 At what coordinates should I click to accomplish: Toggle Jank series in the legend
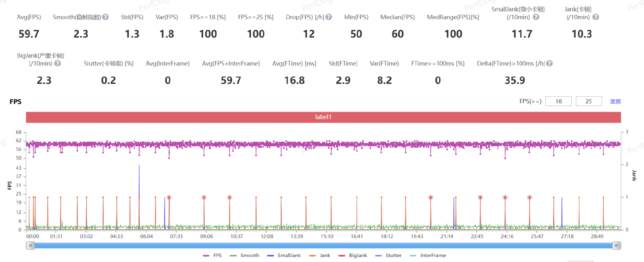pyautogui.click(x=320, y=256)
